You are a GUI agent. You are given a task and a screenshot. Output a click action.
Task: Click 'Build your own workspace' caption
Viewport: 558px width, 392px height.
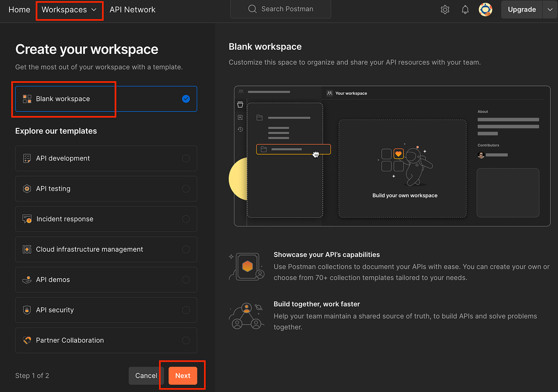pyautogui.click(x=405, y=196)
